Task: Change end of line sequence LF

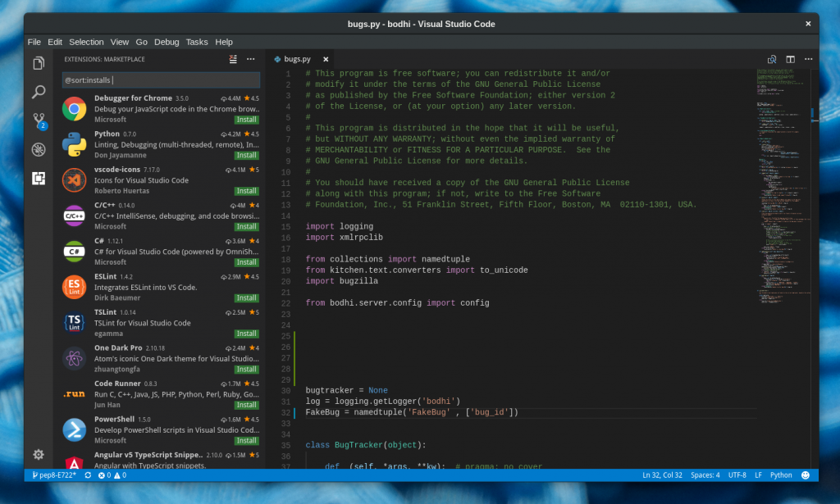Action: tap(758, 475)
